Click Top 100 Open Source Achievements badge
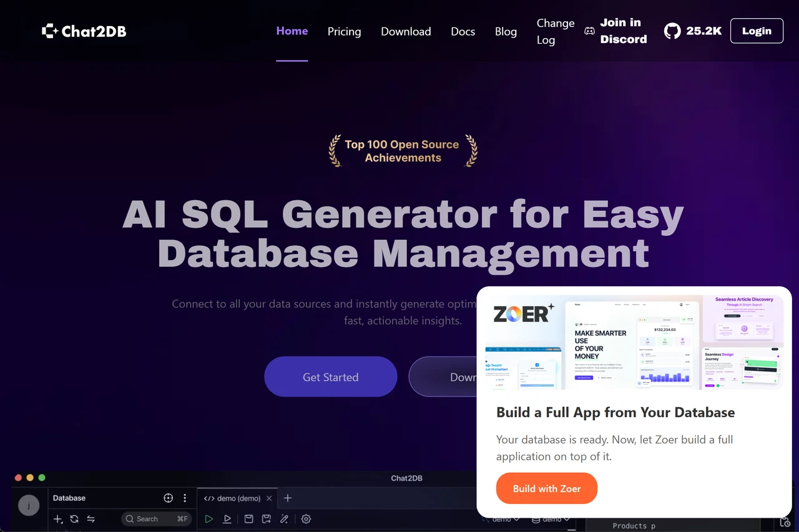The image size is (799, 532). [403, 151]
